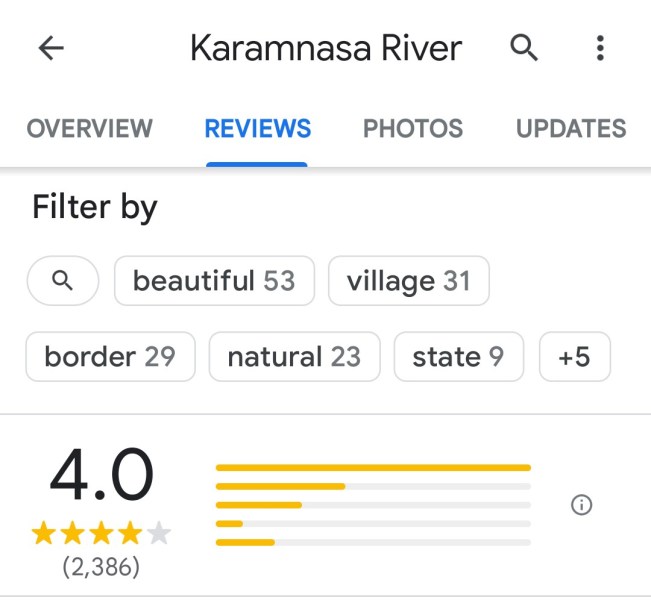Open the three-dot overflow menu
Viewport: 651px width, 600px height.
tap(599, 48)
